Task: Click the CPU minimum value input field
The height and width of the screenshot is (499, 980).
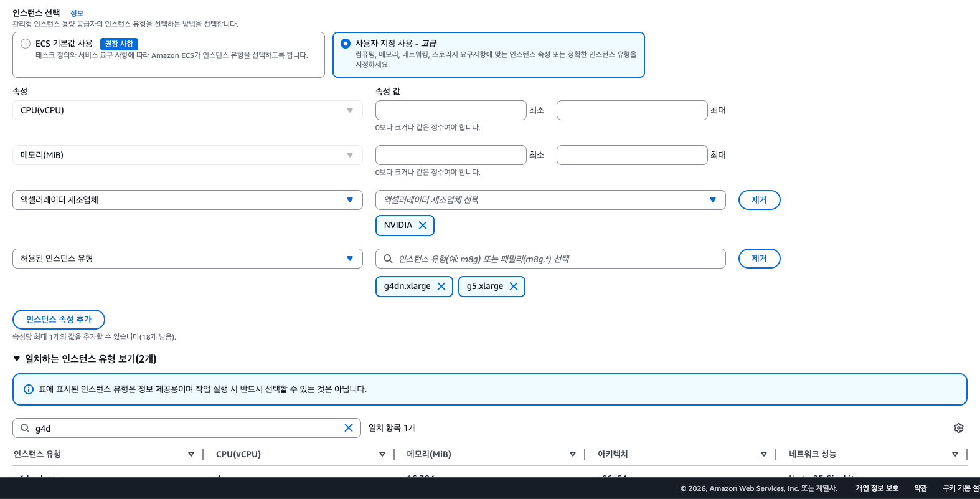Action: tap(451, 110)
